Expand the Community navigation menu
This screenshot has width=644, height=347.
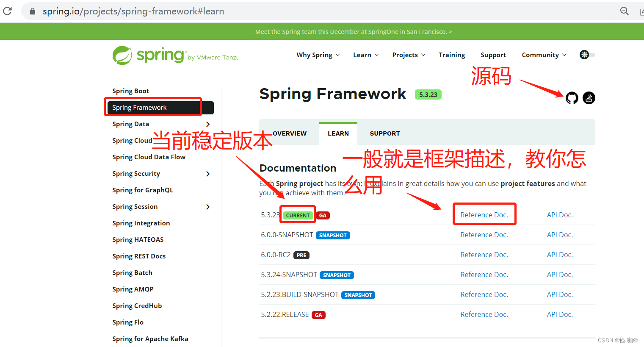point(544,55)
